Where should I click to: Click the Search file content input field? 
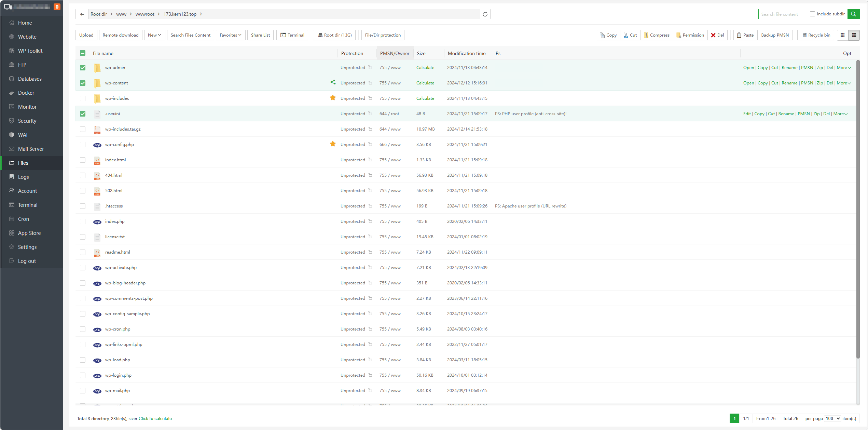click(x=783, y=14)
